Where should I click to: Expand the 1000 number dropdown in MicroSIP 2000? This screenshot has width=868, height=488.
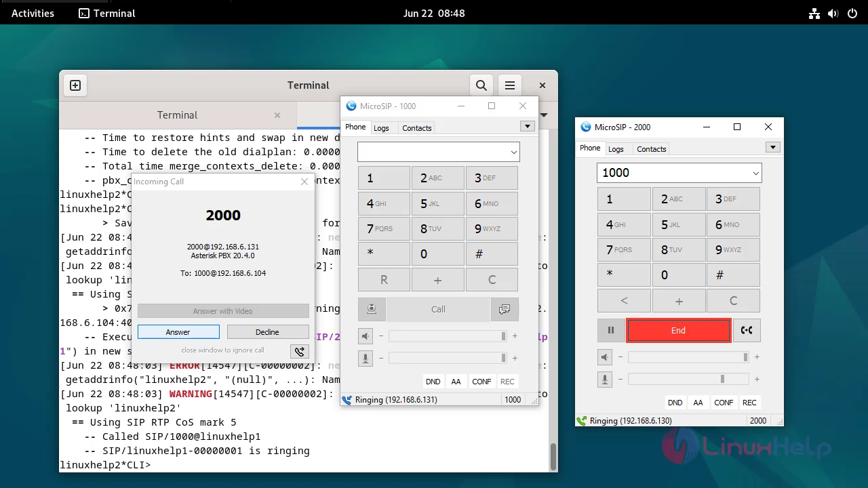[755, 173]
